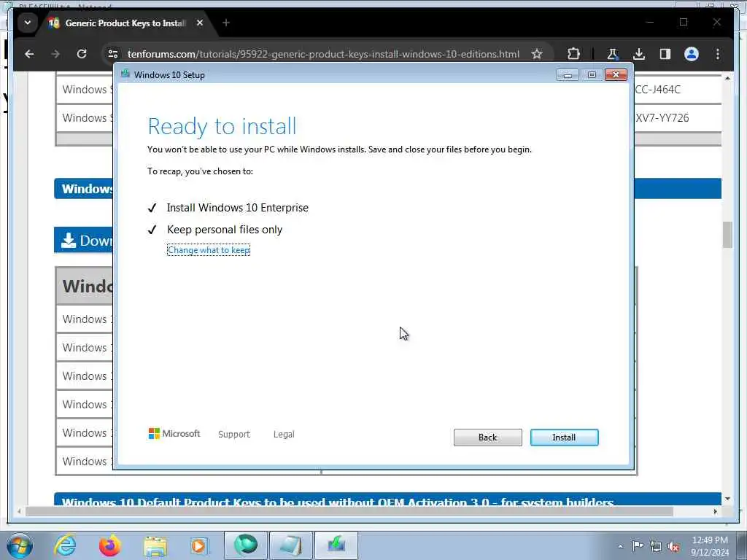Click the horizontal scrollbar right arrow
747x560 pixels.
(x=715, y=511)
